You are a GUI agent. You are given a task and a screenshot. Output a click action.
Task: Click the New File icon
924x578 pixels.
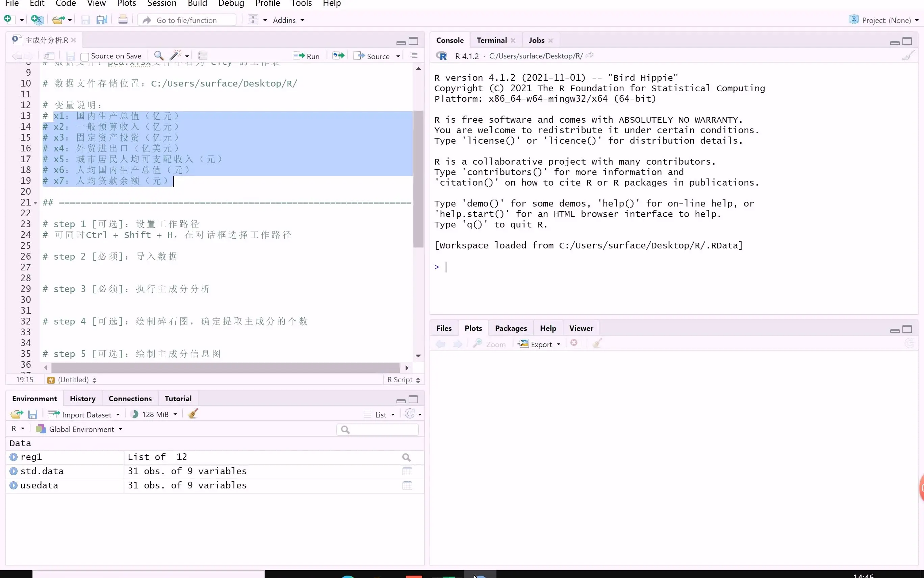pyautogui.click(x=8, y=20)
